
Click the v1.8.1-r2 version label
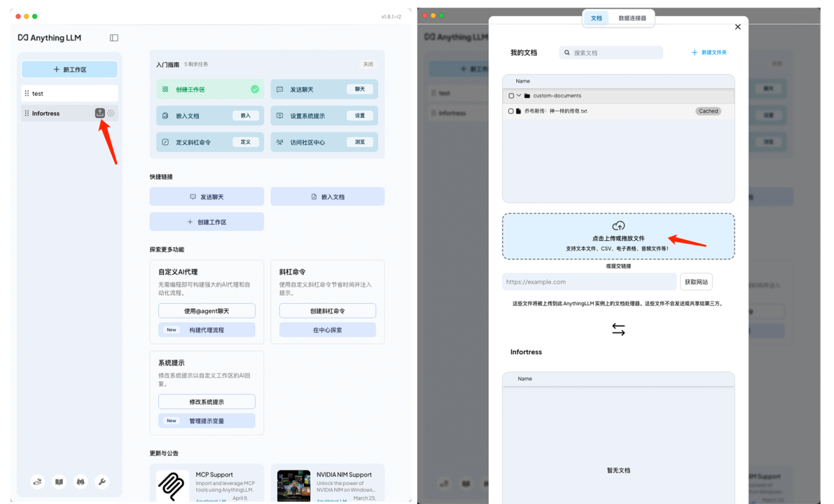[x=391, y=17]
